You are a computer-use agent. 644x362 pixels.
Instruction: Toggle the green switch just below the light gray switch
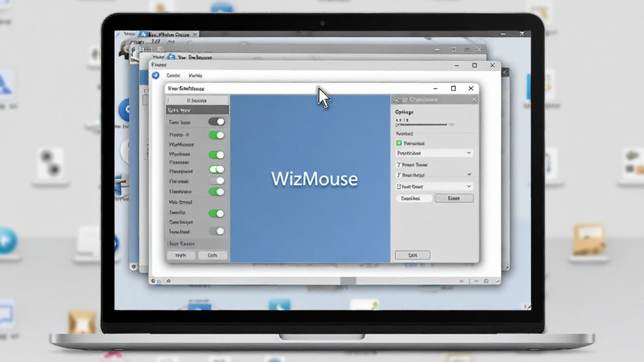point(216,192)
